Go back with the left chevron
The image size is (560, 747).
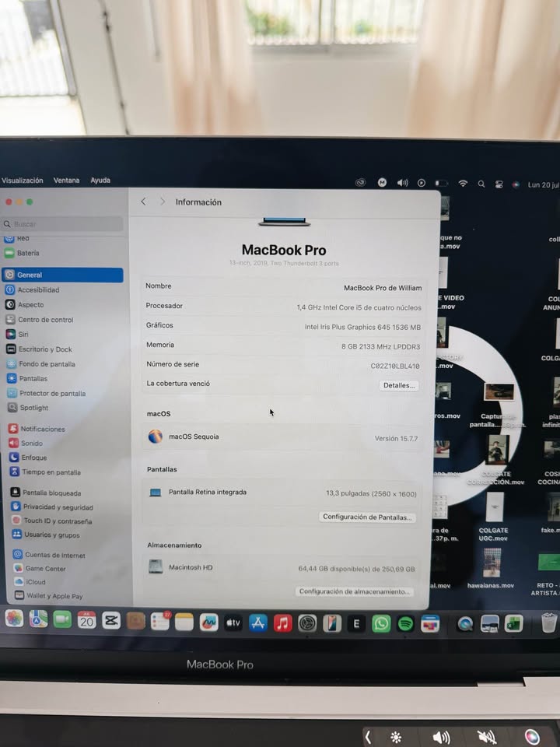143,202
